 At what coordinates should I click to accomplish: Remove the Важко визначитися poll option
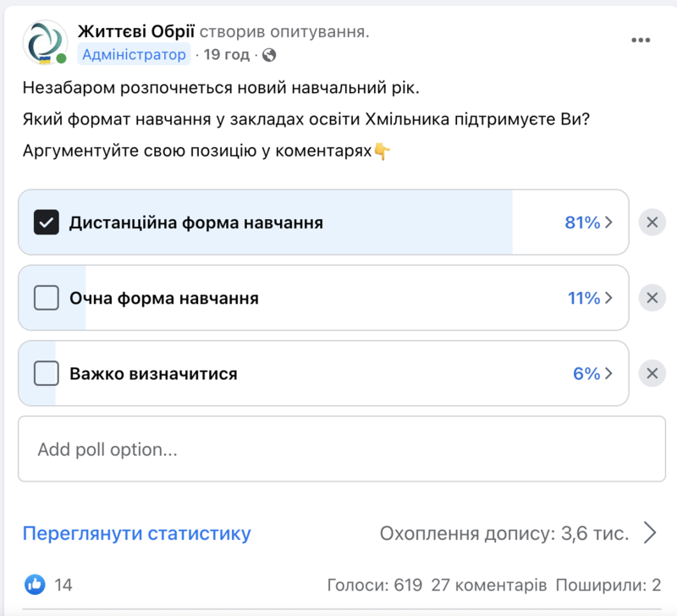tap(652, 373)
